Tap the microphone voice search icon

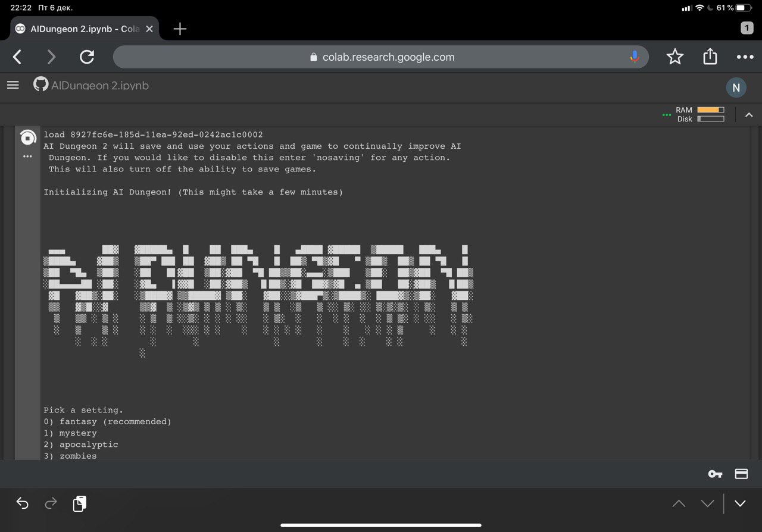coord(635,57)
